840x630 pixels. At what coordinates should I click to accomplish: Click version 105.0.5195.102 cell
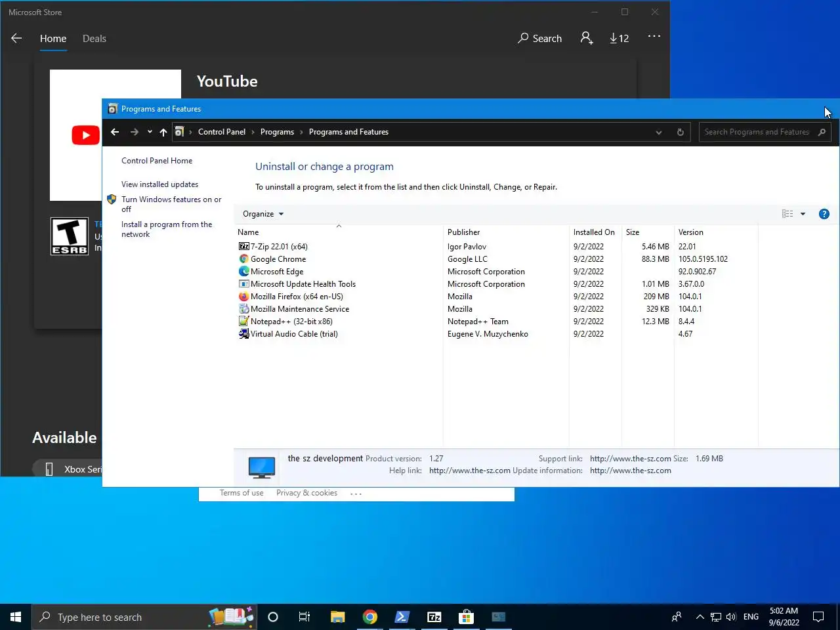point(703,259)
